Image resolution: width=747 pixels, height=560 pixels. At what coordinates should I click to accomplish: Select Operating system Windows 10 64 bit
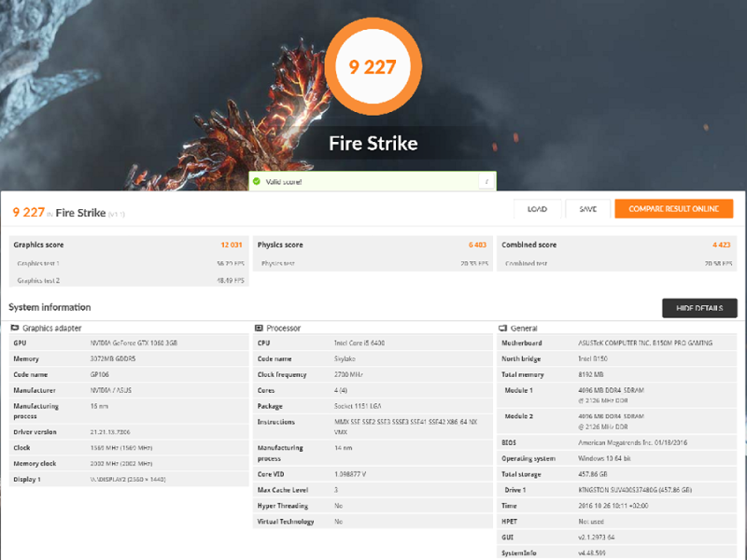[604, 458]
